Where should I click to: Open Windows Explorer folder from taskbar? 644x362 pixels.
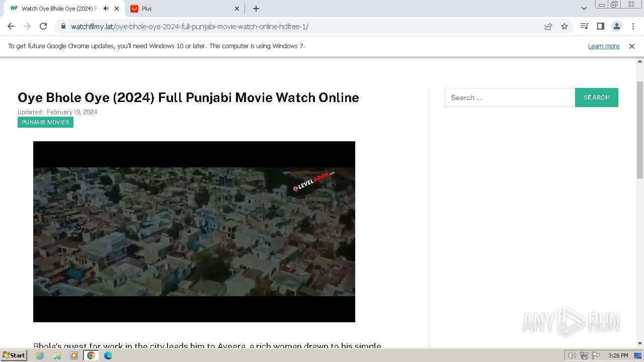57,355
